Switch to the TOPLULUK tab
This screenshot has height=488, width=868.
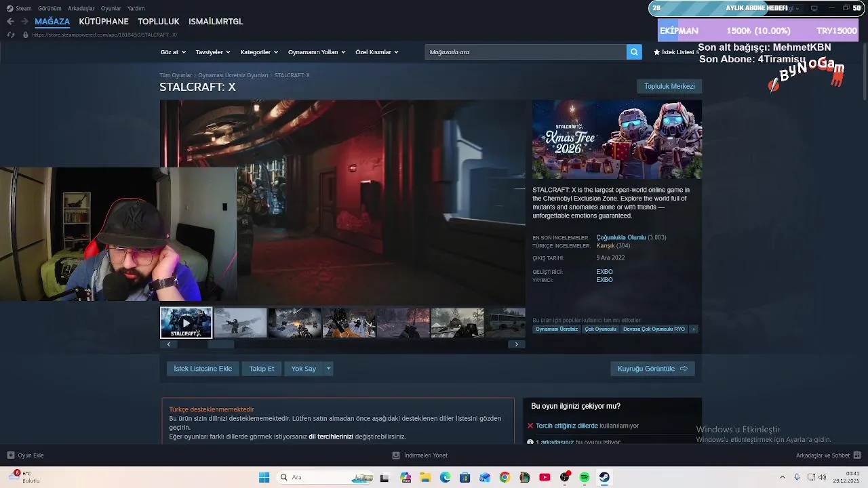[x=159, y=22]
